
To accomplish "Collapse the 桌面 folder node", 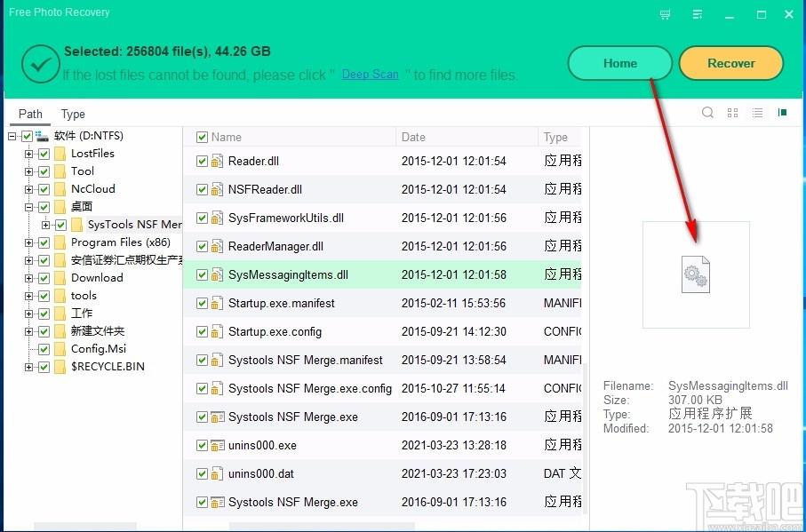I will (x=28, y=207).
